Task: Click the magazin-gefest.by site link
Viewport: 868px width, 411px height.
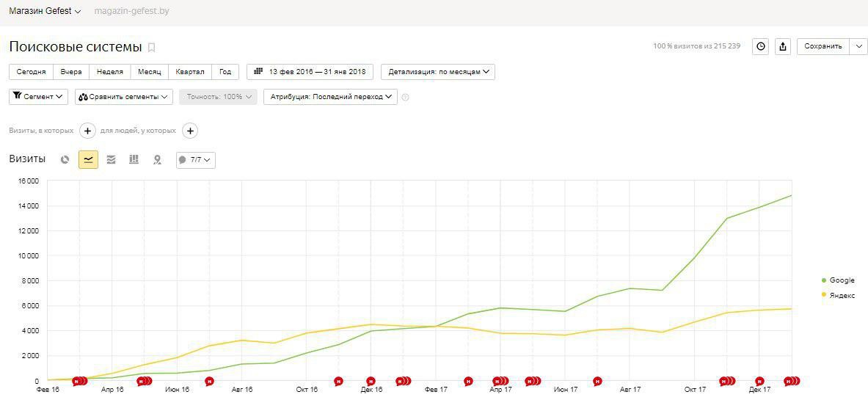Action: 133,11
